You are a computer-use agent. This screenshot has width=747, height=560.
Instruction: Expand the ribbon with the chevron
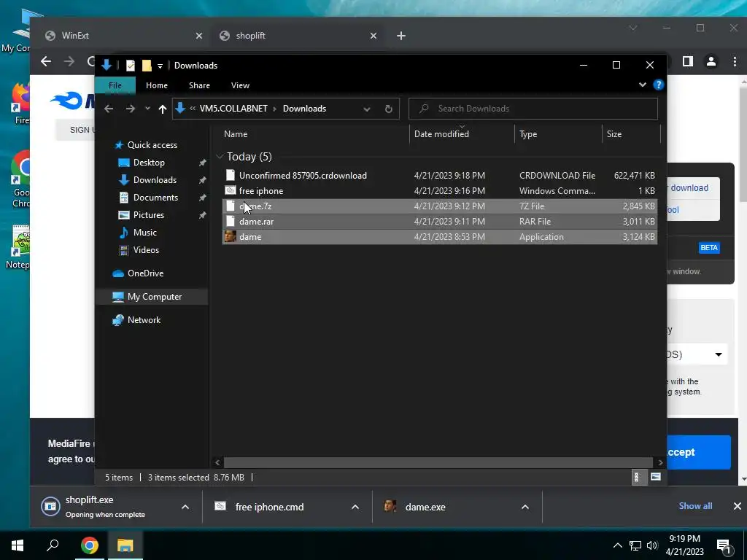pos(642,85)
